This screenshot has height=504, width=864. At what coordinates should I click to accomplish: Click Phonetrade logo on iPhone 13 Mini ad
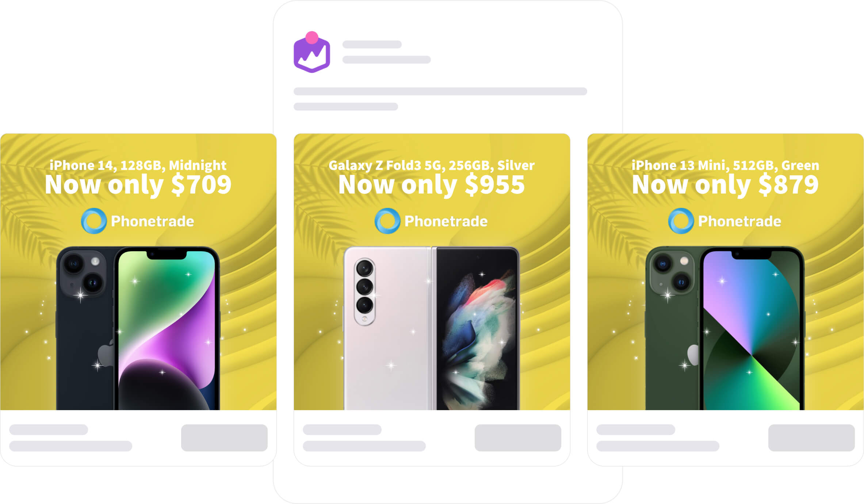725,221
